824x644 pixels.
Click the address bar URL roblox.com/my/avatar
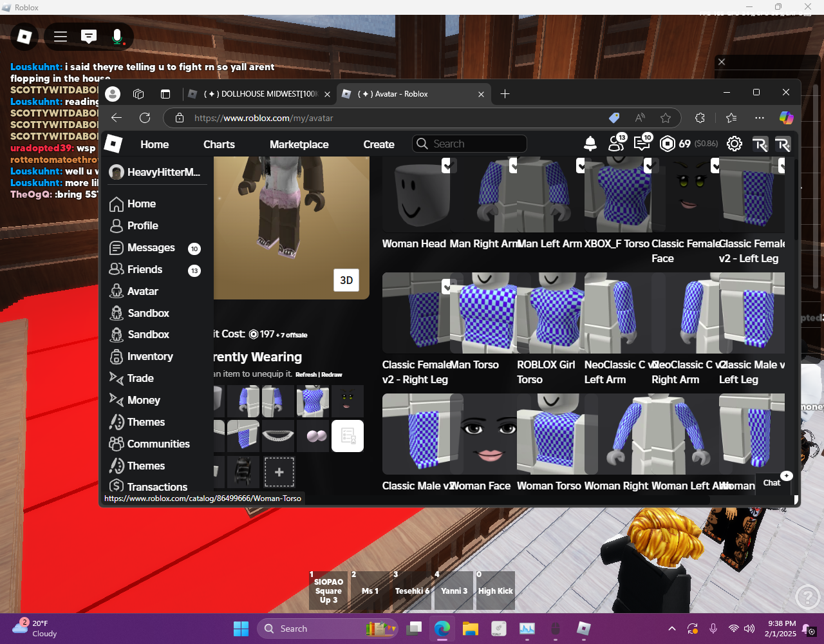coord(263,118)
